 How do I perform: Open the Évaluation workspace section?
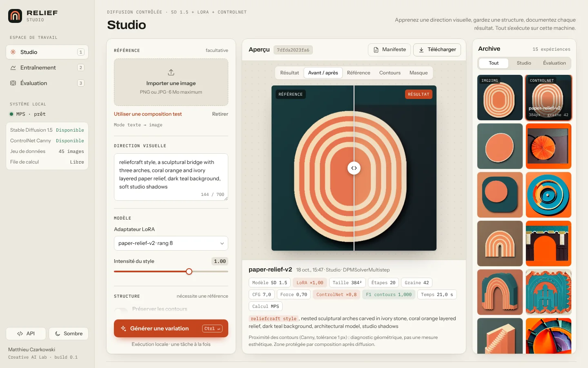[47, 83]
